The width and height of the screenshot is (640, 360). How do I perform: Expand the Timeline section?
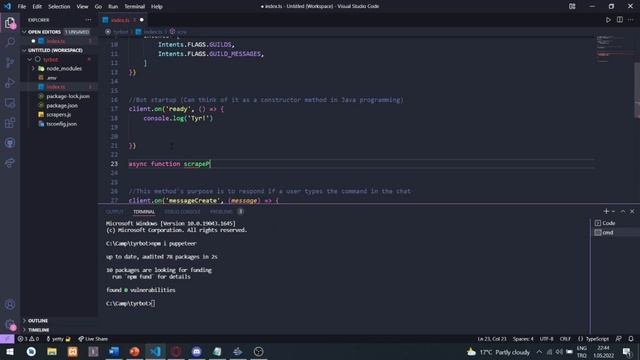point(38,330)
